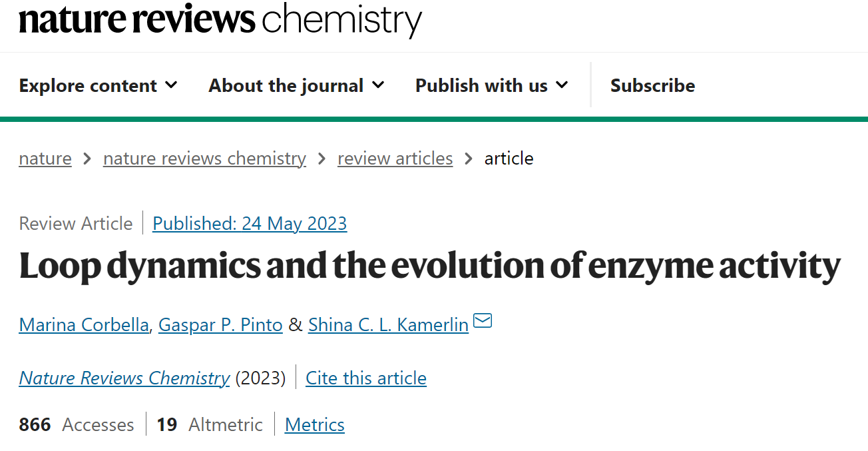Click the article title heading
868x451 pixels.
click(x=430, y=266)
